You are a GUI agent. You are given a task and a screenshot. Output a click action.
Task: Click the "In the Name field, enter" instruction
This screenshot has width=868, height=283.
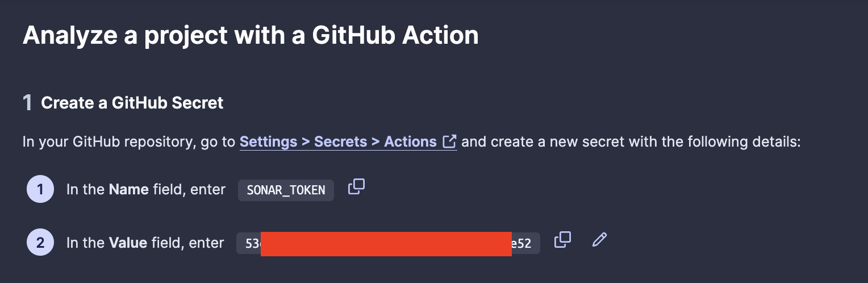tap(145, 189)
